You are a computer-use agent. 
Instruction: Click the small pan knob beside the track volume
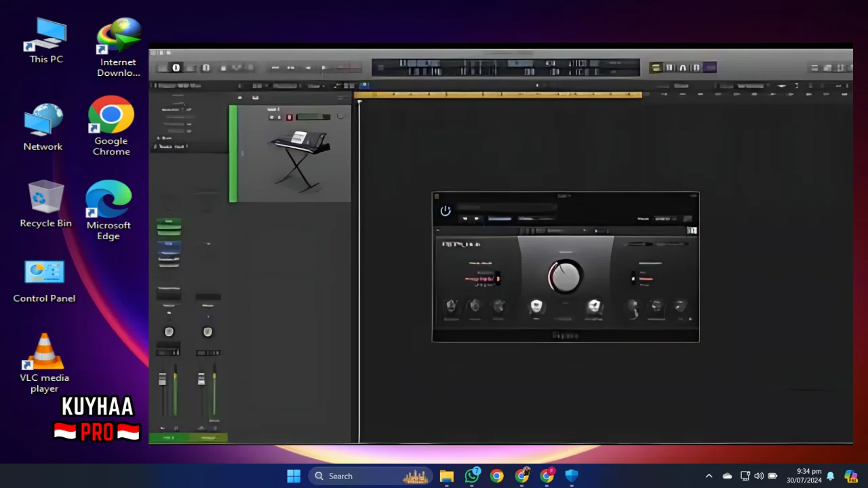coord(340,117)
